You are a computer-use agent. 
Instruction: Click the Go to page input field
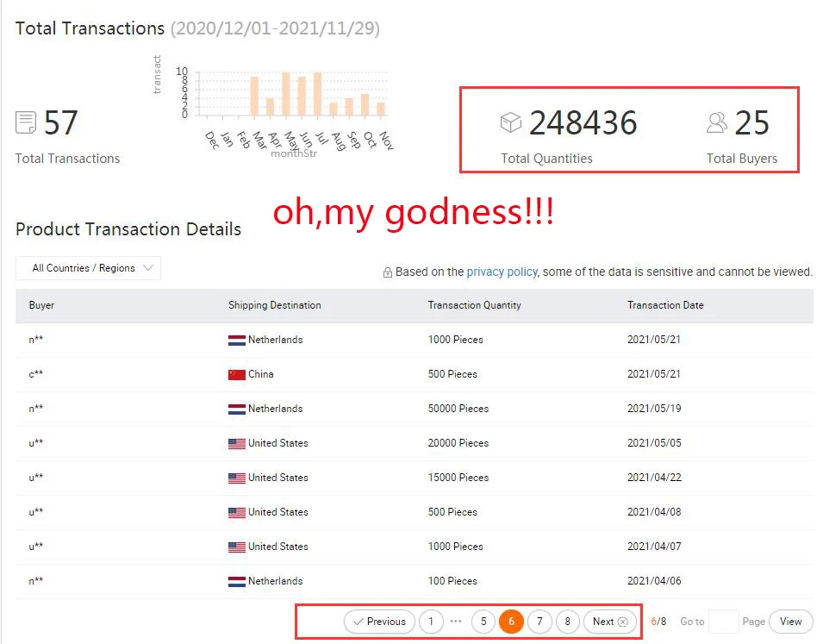(723, 622)
